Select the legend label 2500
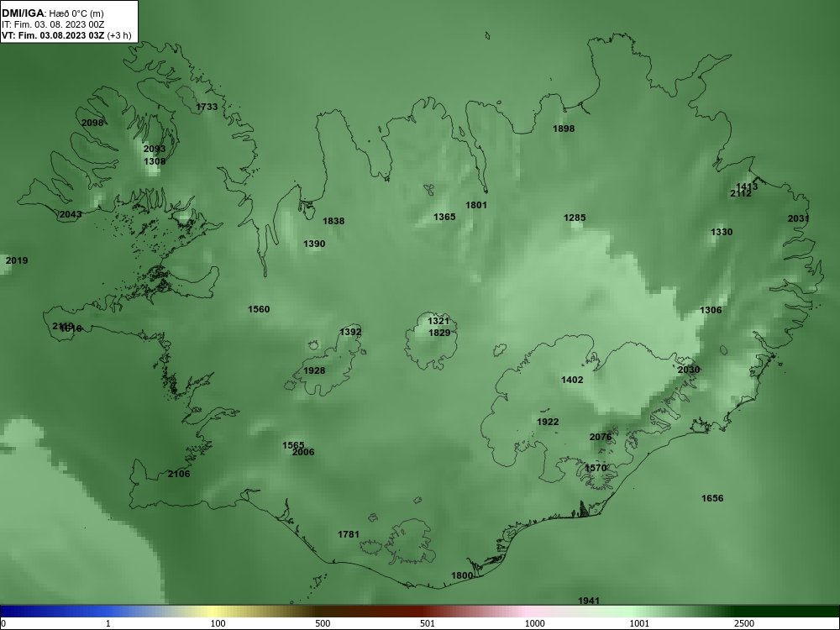Screen dimensions: 840x630 744,623
